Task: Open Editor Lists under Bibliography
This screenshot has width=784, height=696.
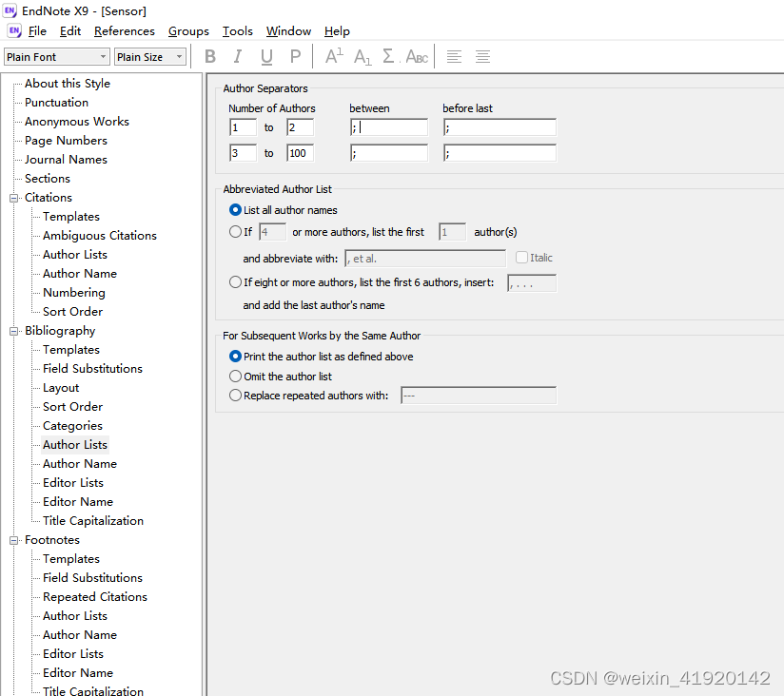Action: tap(73, 483)
